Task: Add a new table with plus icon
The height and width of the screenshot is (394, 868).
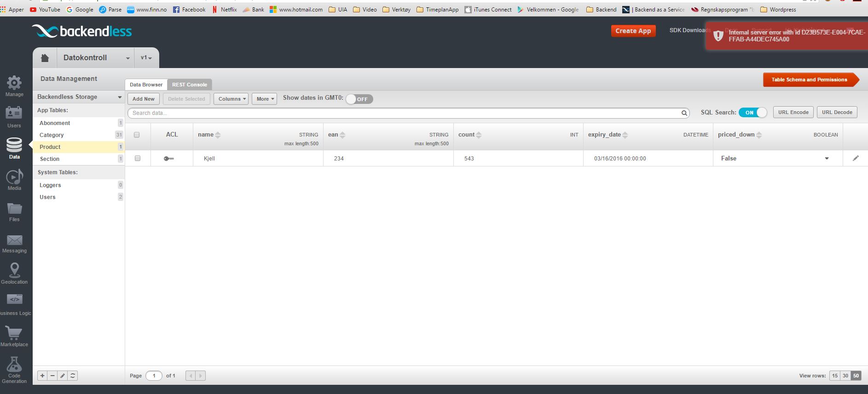Action: pyautogui.click(x=42, y=376)
